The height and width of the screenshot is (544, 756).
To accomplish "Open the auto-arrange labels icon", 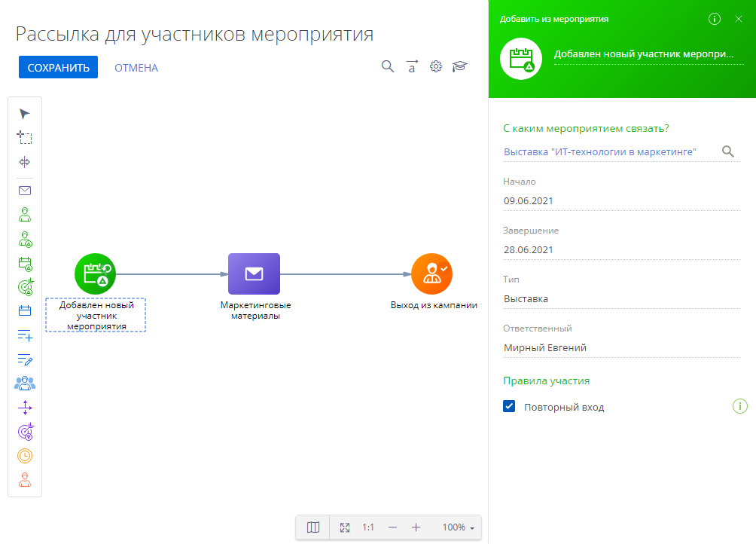I will click(x=412, y=66).
